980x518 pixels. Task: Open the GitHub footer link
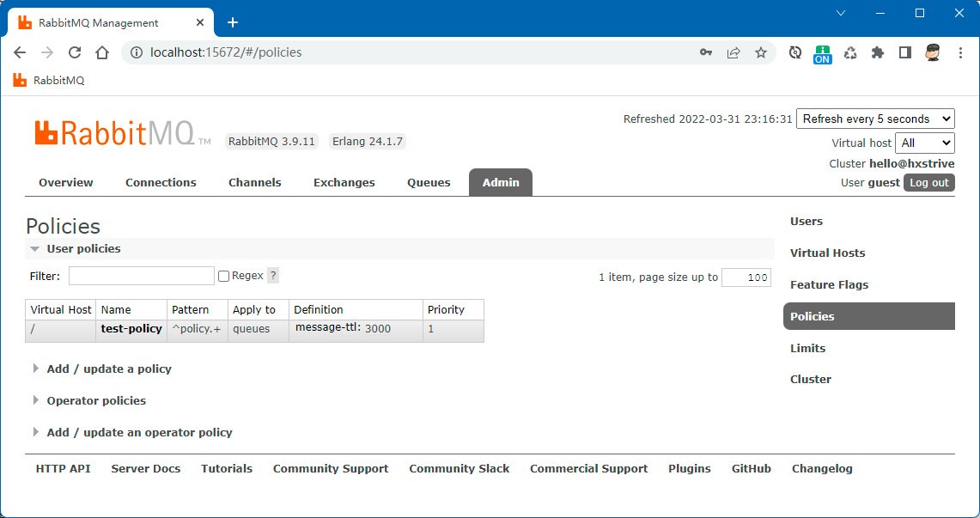[752, 469]
